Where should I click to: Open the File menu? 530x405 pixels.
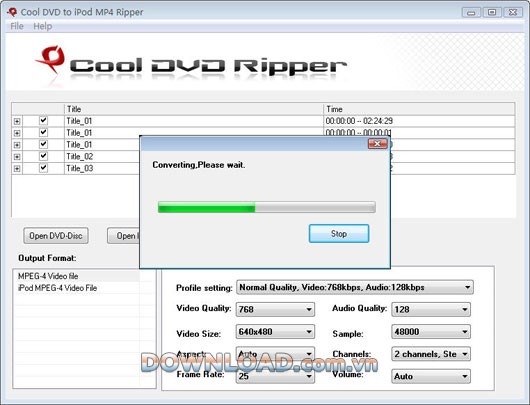coord(17,26)
